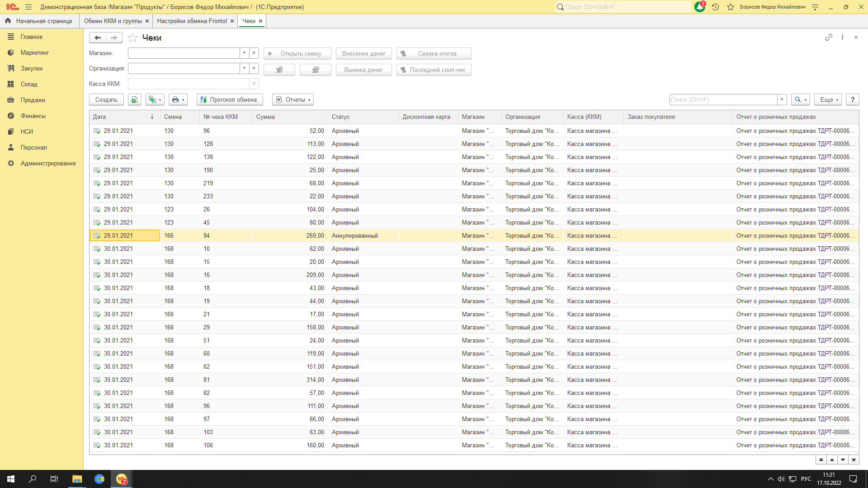Select the Аннулированный check row number 94
The width and height of the screenshot is (868, 488).
[474, 235]
